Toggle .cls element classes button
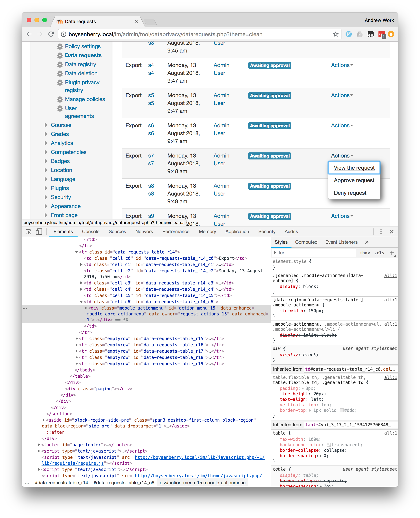The image size is (420, 518). point(379,253)
